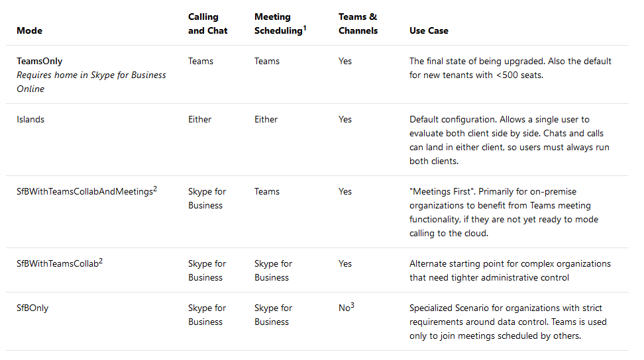Click the Calling and Chat column header
Screen dimensions: 644x360
click(207, 24)
